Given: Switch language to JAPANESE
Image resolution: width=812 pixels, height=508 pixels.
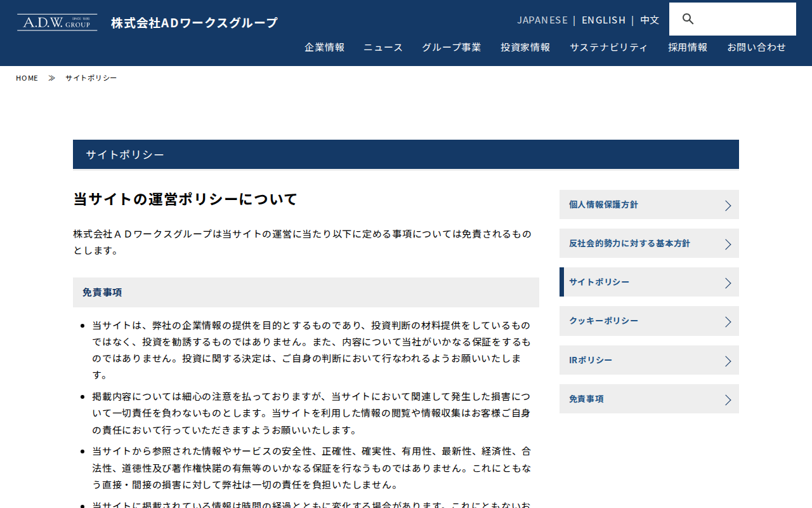Looking at the screenshot, I should coord(542,20).
